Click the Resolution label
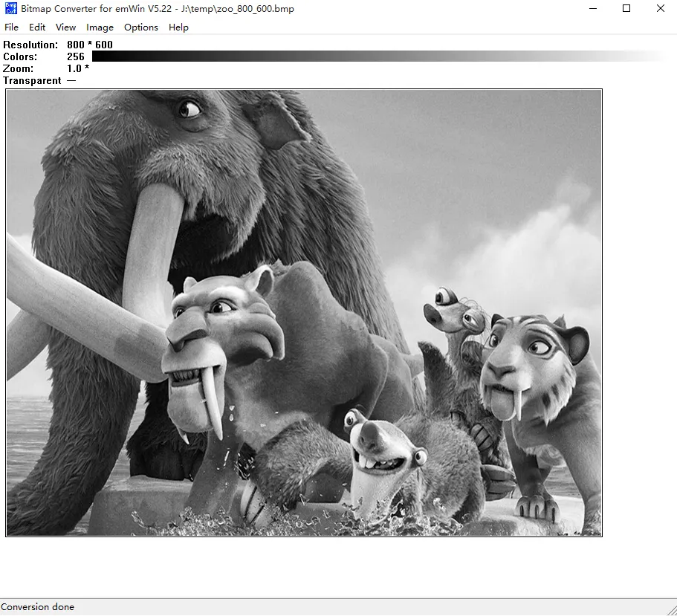The width and height of the screenshot is (677, 616). coord(30,45)
